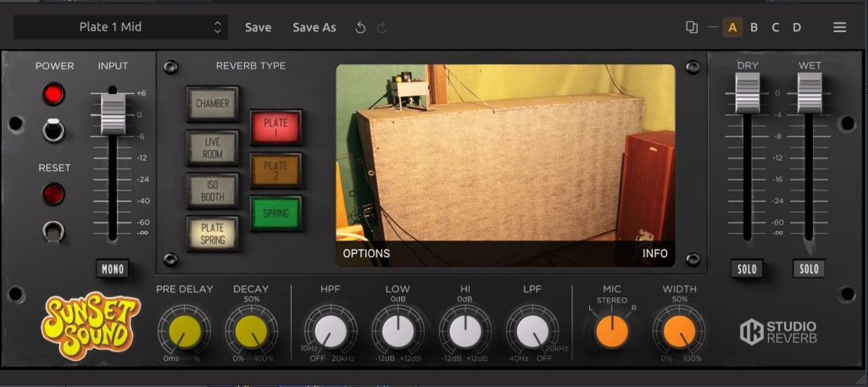Open the Plate 1 Mid preset dropdown
Viewport: 868px width, 387px height.
click(x=120, y=27)
